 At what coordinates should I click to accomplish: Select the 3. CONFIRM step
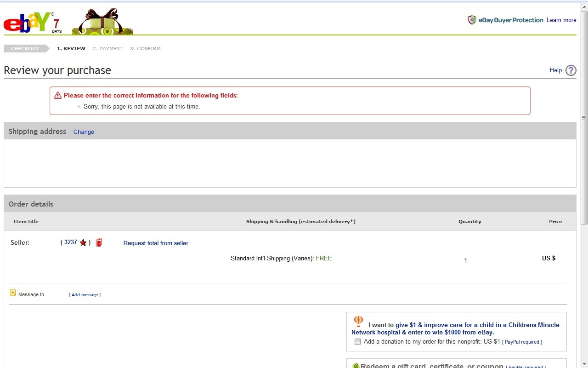tap(145, 49)
